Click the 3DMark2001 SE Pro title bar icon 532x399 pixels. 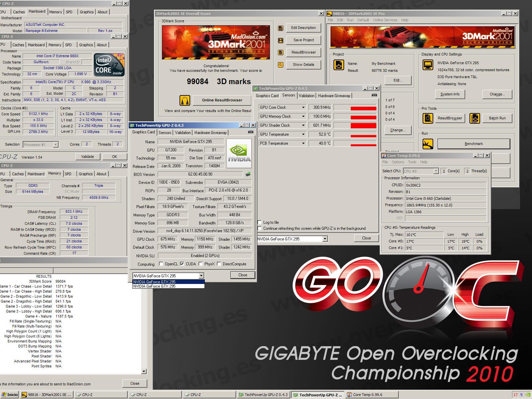point(330,14)
